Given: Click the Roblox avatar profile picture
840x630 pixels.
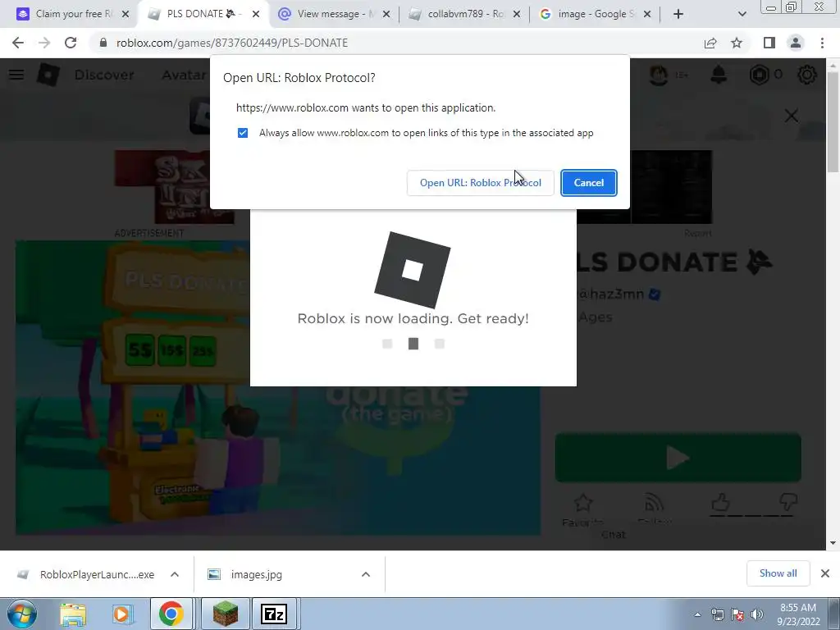Looking at the screenshot, I should tap(659, 75).
